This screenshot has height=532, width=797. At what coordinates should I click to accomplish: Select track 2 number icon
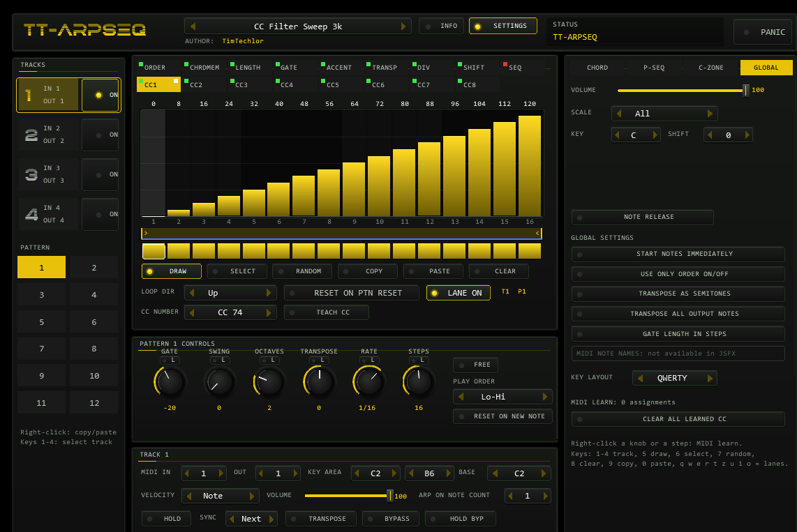tap(31, 135)
